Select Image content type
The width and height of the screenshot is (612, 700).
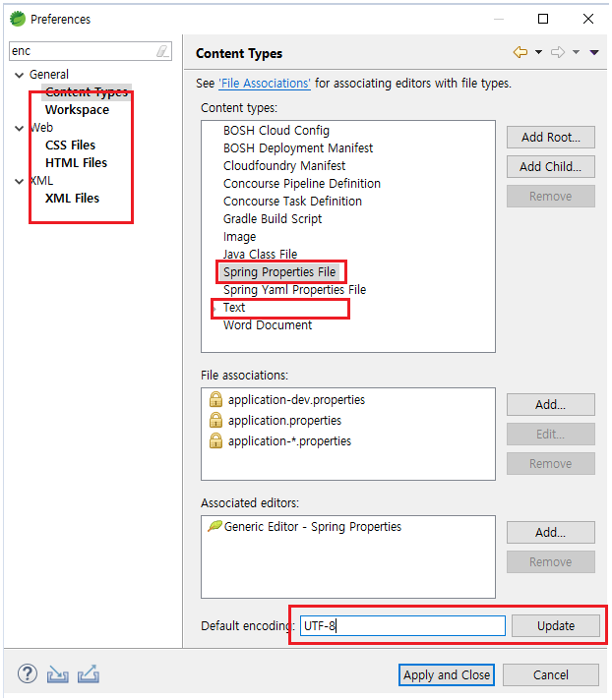tap(239, 237)
